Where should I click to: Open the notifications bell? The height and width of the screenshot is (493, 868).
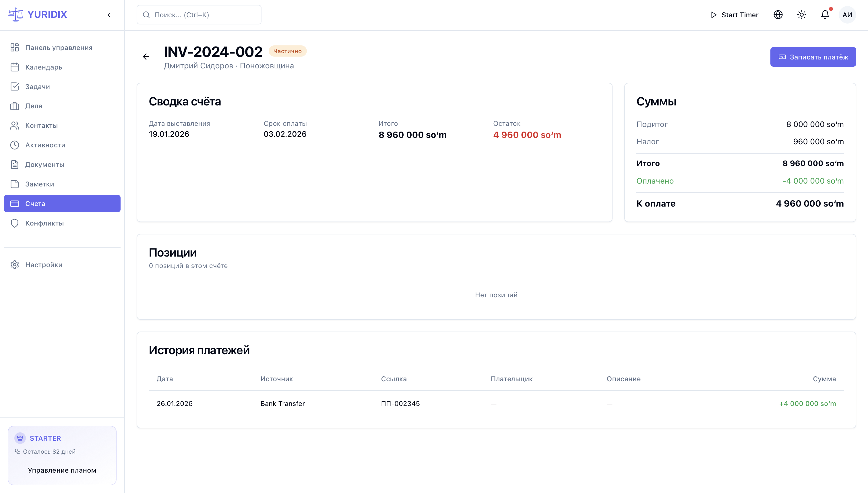click(825, 15)
